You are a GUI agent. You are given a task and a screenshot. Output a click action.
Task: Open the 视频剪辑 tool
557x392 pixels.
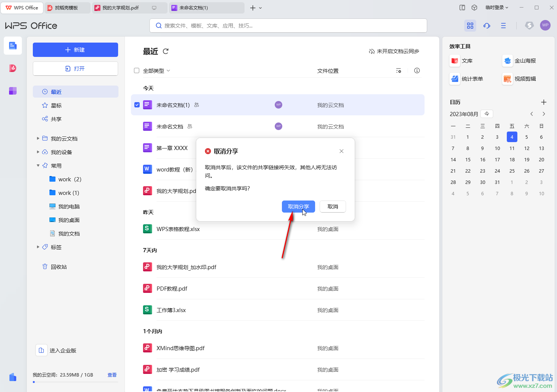click(x=519, y=79)
